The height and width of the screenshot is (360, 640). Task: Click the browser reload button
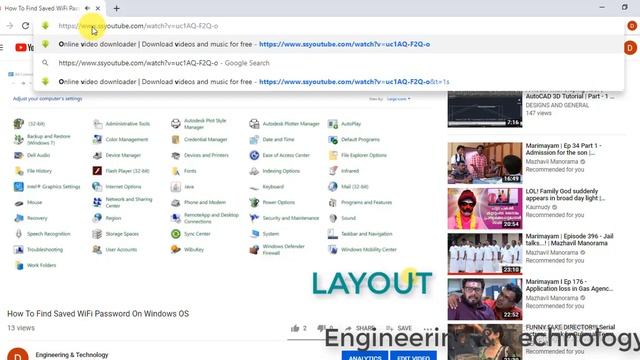coord(25,26)
